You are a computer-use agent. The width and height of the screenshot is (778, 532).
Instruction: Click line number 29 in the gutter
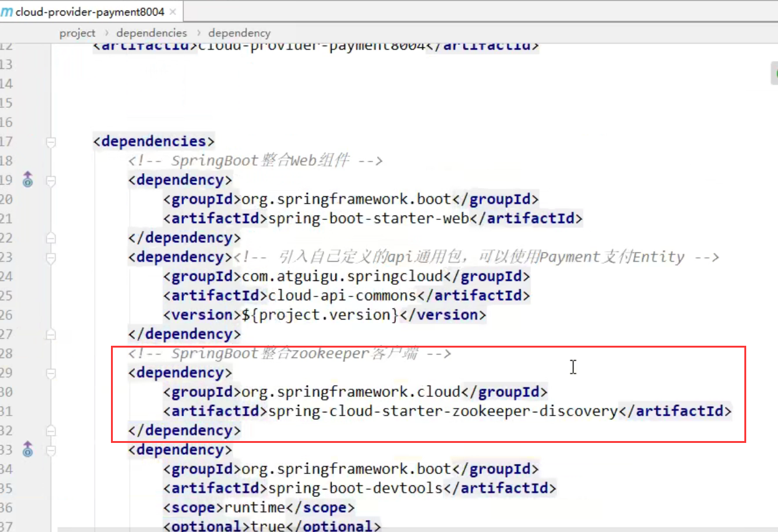tap(6, 373)
